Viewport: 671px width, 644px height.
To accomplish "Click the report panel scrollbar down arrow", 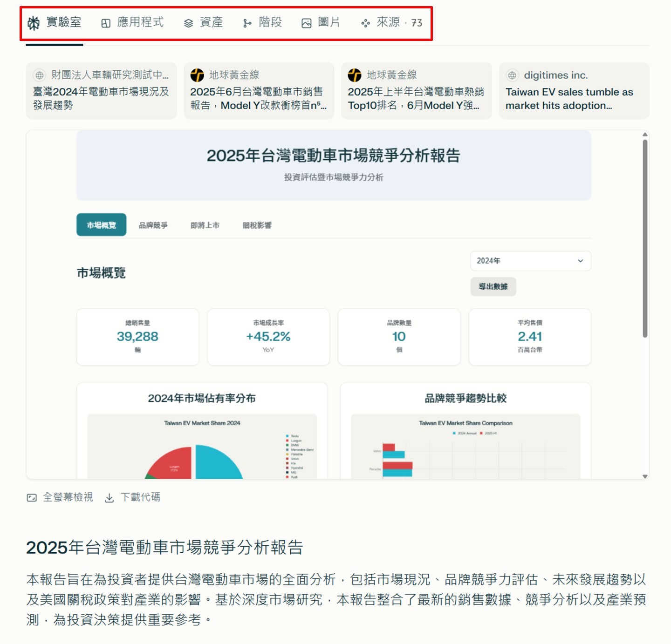I will pos(645,476).
